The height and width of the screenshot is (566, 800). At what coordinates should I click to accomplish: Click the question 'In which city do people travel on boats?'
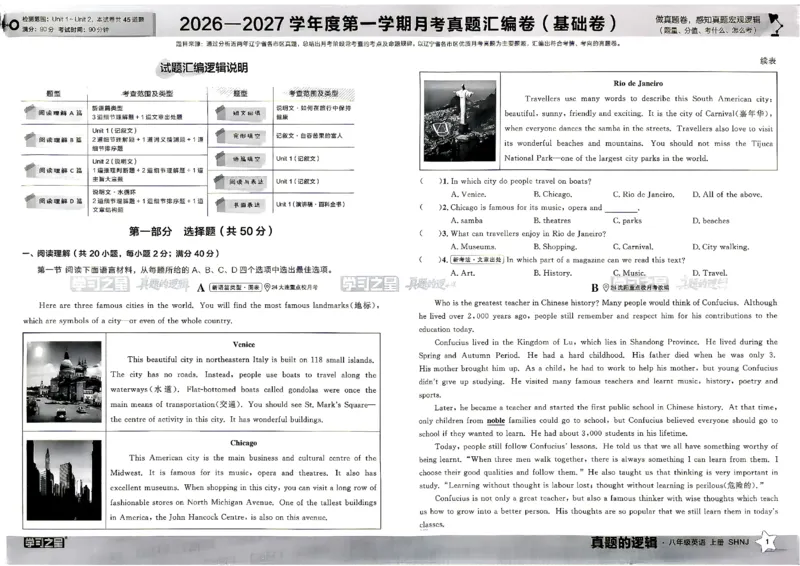coord(521,181)
